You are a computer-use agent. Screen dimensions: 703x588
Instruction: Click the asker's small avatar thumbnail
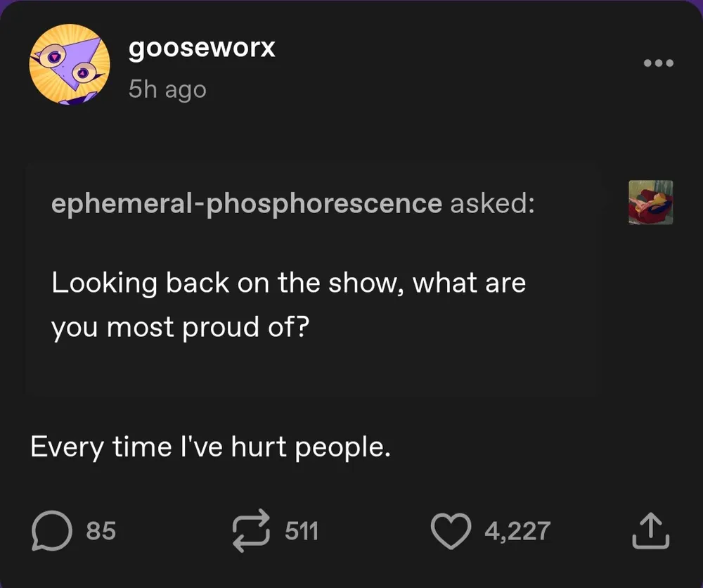(x=650, y=203)
